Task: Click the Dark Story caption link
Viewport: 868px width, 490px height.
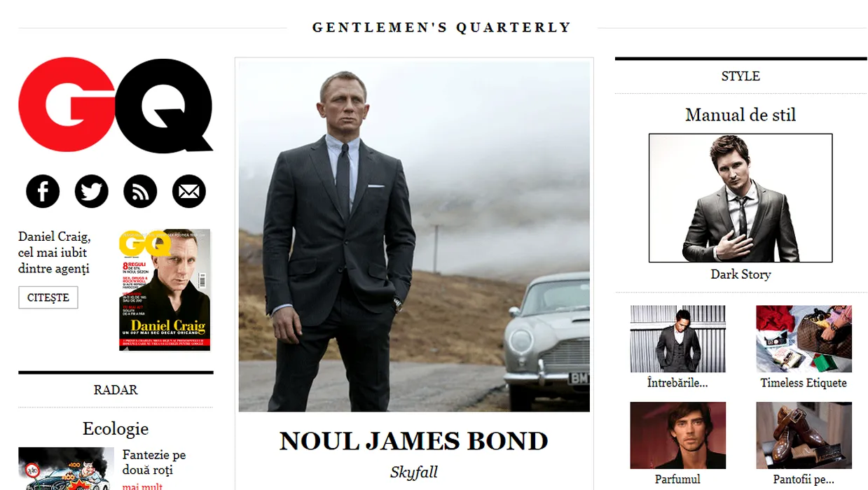Action: coord(740,274)
